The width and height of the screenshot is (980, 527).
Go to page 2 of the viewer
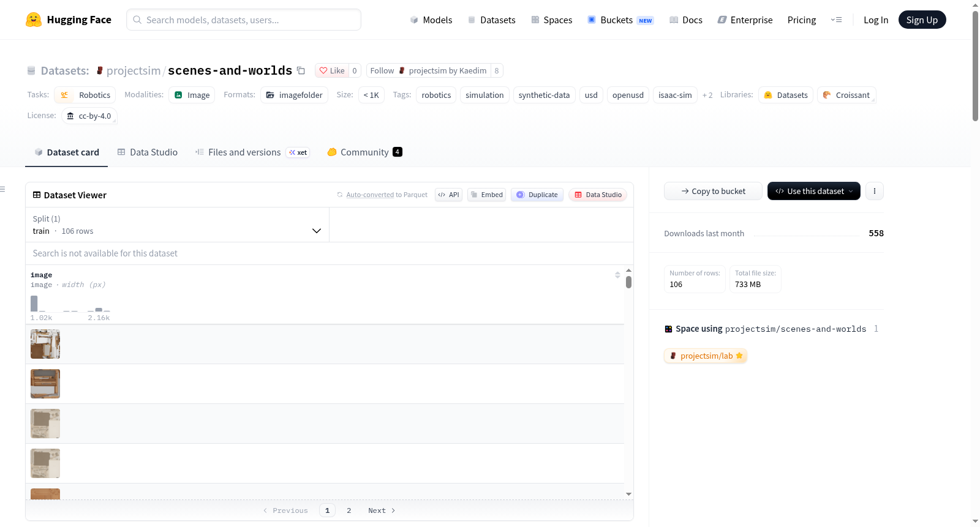click(x=349, y=510)
